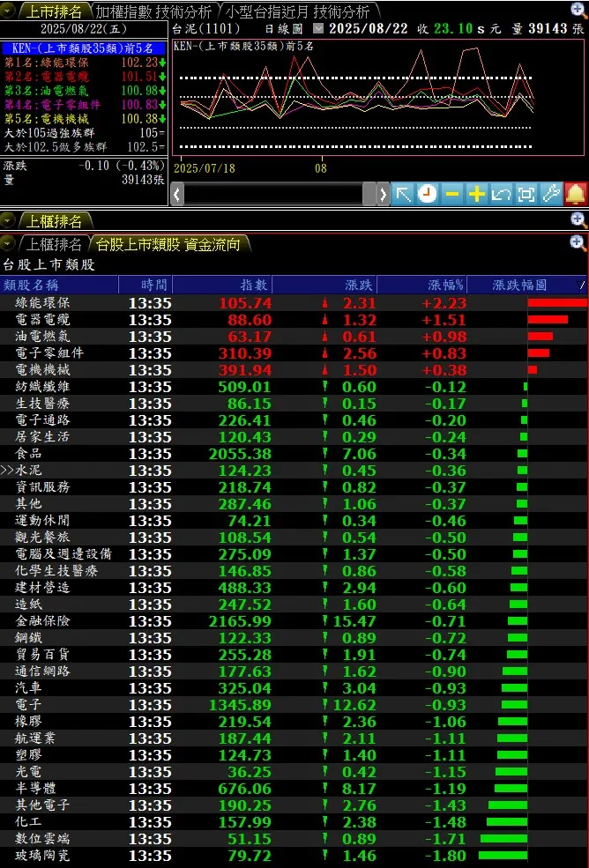Click 第2名:電器電纜 ranking entry
This screenshot has height=868, width=589.
[85, 77]
